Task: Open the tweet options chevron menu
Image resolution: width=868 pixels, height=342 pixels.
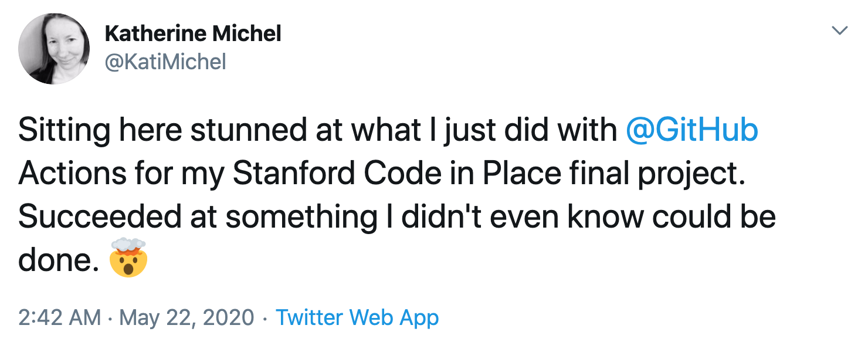Action: pyautogui.click(x=840, y=31)
